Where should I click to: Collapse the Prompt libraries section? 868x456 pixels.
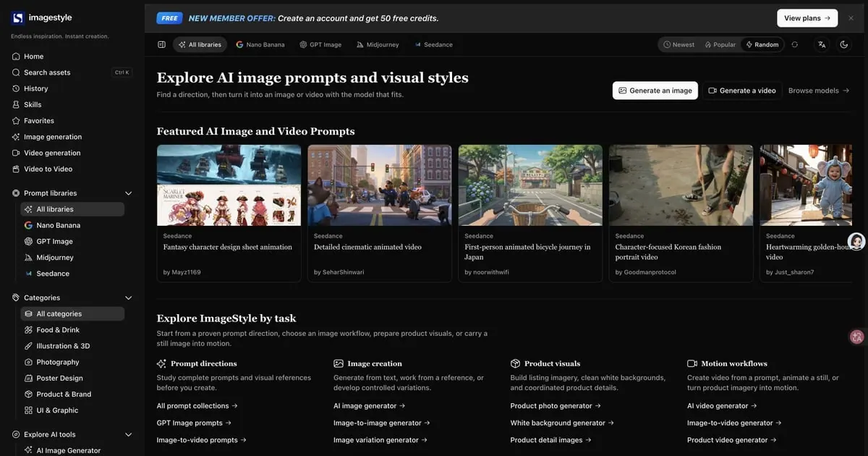129,193
